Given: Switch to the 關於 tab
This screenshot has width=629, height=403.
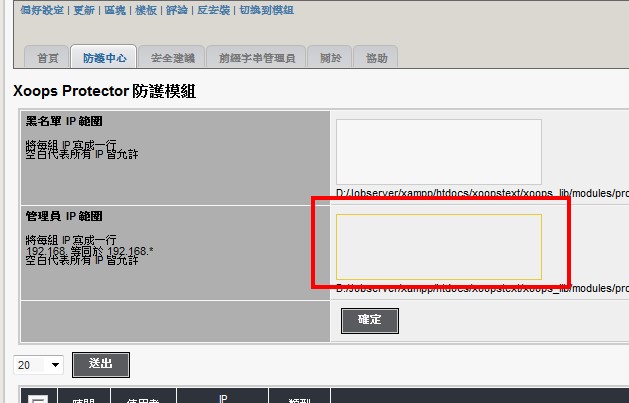Looking at the screenshot, I should pyautogui.click(x=330, y=58).
